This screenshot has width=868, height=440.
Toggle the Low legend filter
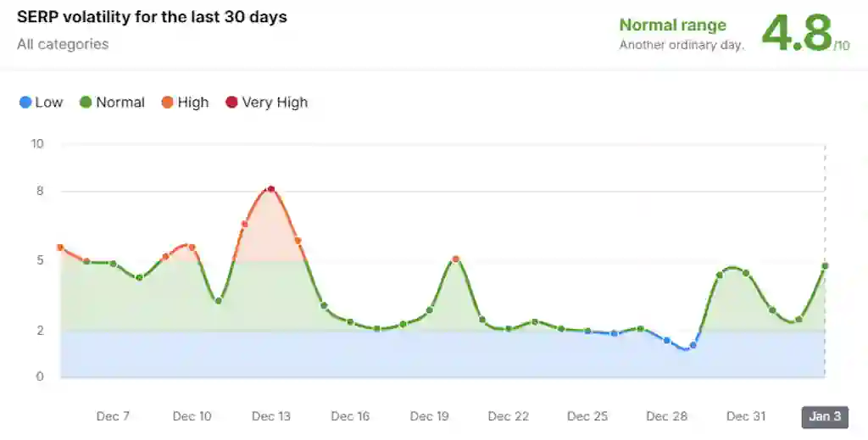(x=42, y=103)
